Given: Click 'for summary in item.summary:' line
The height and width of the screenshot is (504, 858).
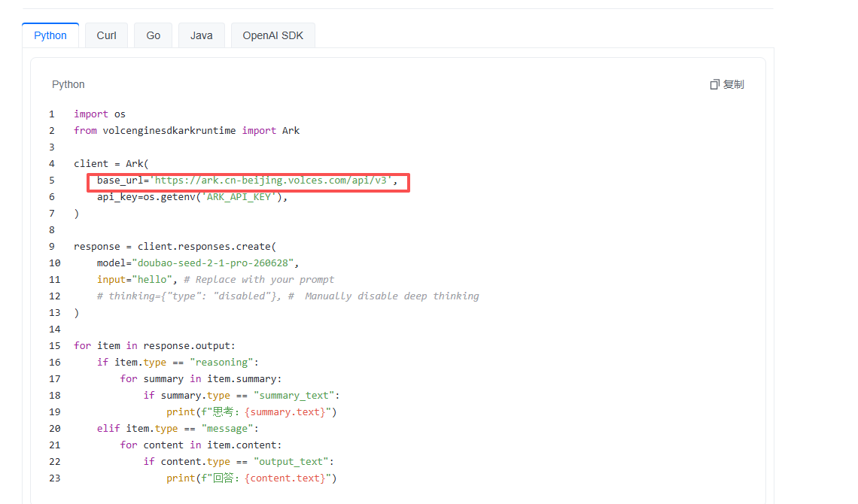Looking at the screenshot, I should coord(201,378).
